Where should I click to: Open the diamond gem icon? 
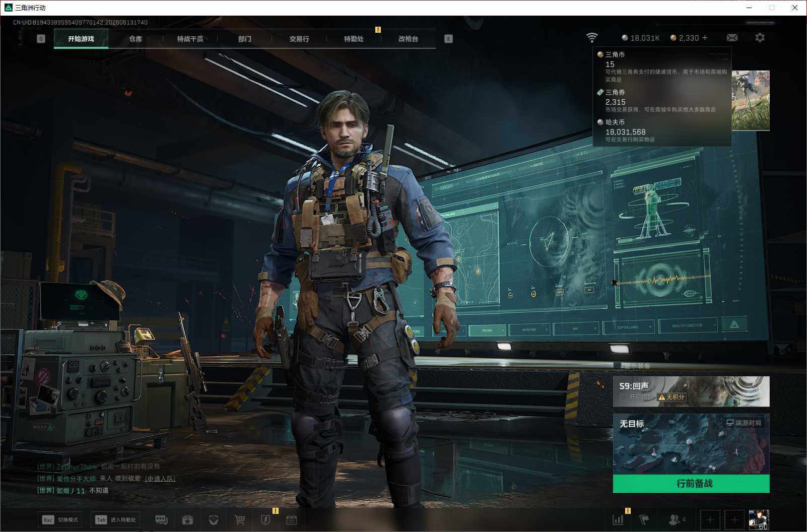(x=214, y=519)
